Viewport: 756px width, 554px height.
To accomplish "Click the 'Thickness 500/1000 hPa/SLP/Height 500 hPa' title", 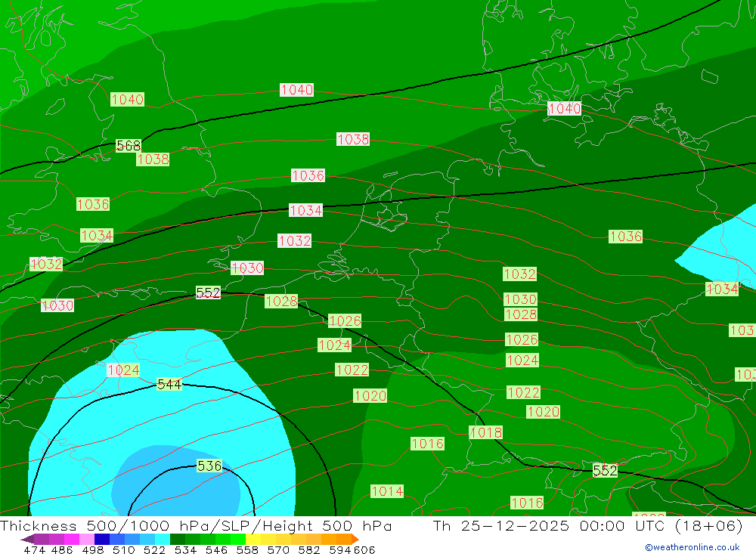I will coord(196,525).
